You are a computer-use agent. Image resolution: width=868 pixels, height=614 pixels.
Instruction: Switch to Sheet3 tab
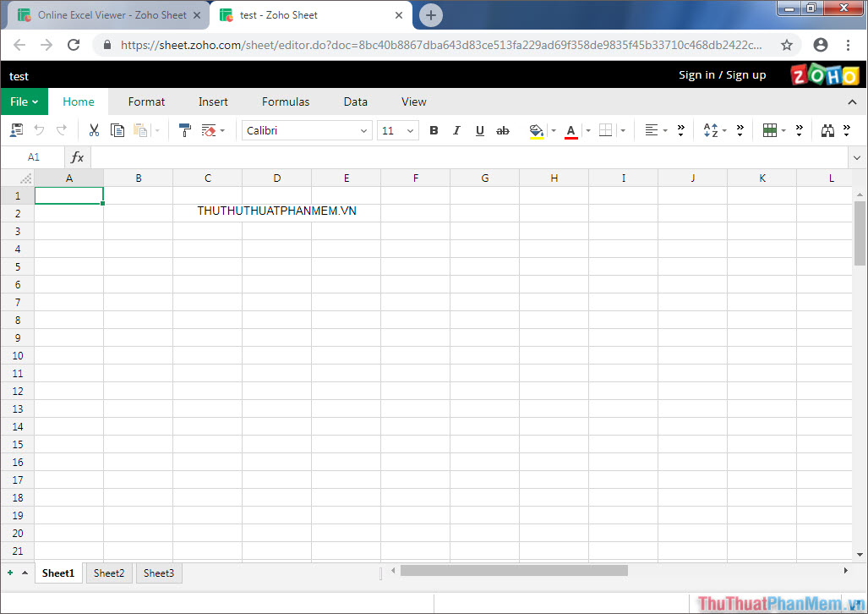[159, 573]
